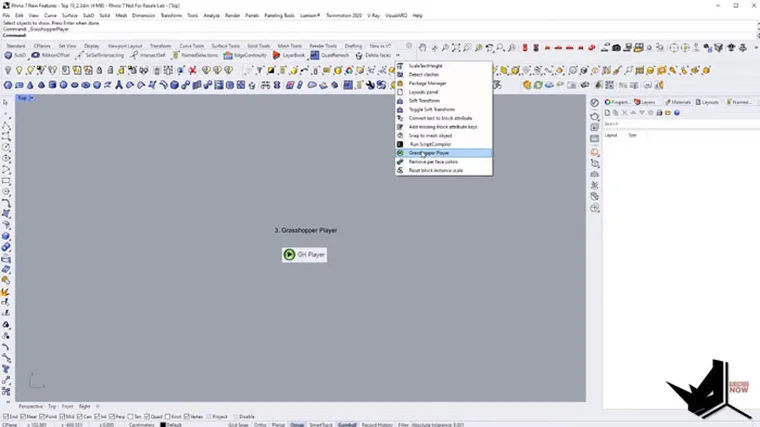Image resolution: width=760 pixels, height=427 pixels.
Task: Enable the Project osnap checkbox
Action: (x=210, y=417)
